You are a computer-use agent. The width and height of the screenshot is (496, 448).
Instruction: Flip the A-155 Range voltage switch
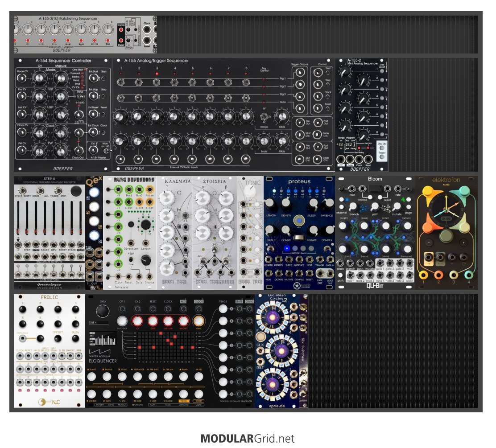coord(263,118)
